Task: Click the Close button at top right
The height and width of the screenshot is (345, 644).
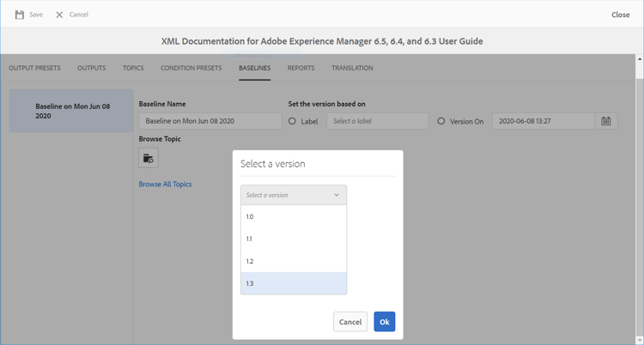Action: [x=620, y=15]
